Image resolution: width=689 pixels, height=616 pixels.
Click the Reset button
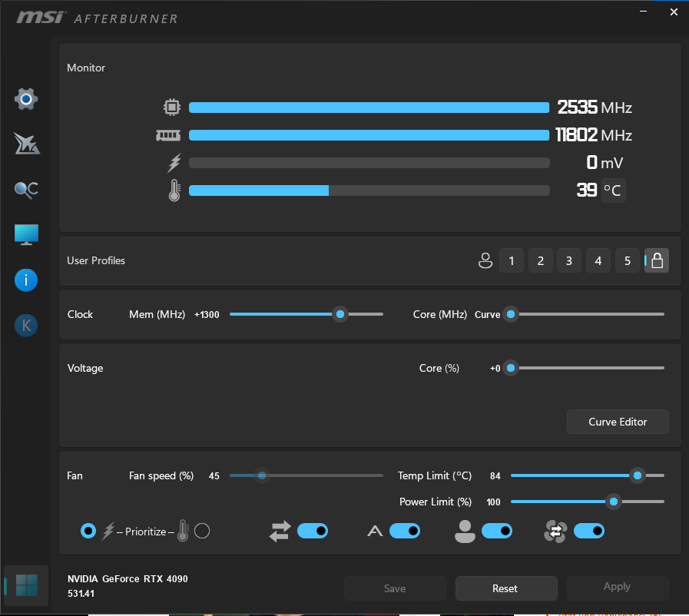506,588
